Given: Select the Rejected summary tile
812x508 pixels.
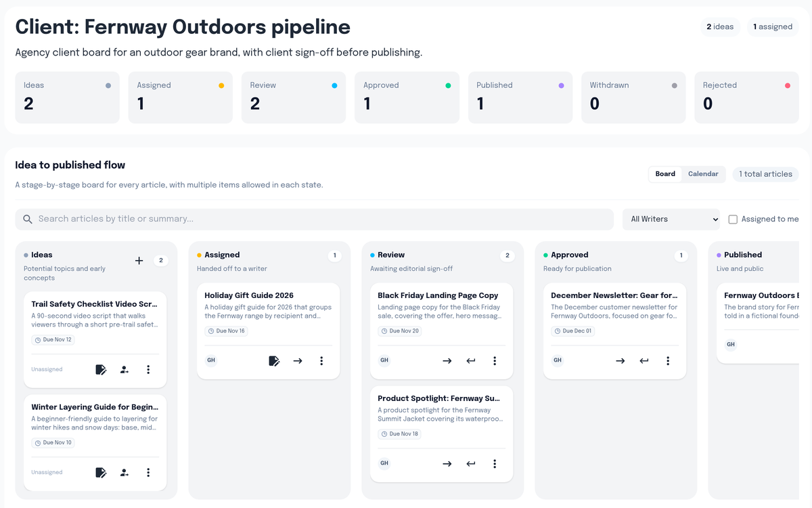Looking at the screenshot, I should pos(746,98).
